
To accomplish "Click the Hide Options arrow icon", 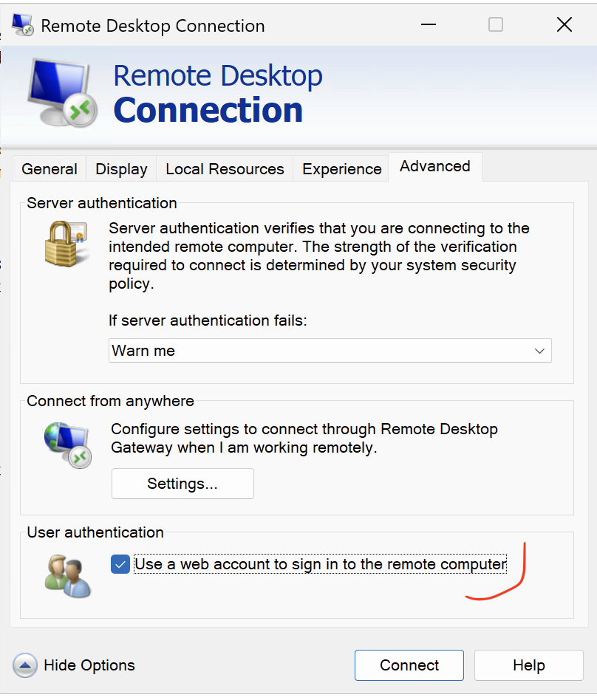I will (x=25, y=665).
